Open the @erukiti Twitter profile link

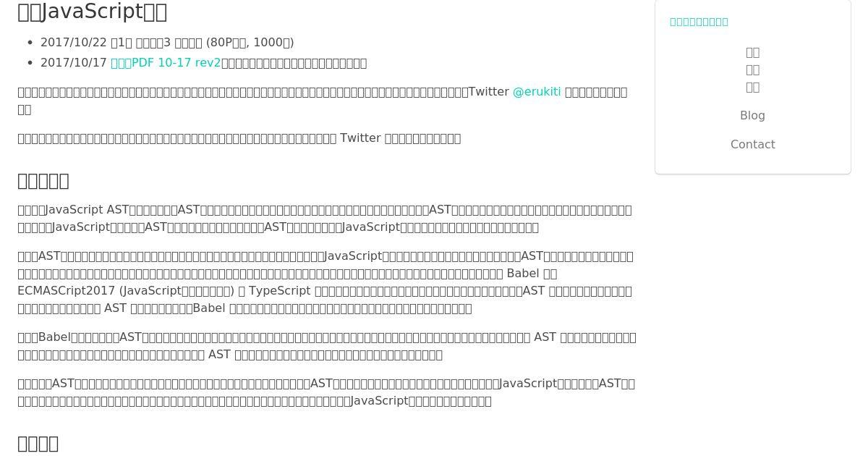[x=537, y=92]
